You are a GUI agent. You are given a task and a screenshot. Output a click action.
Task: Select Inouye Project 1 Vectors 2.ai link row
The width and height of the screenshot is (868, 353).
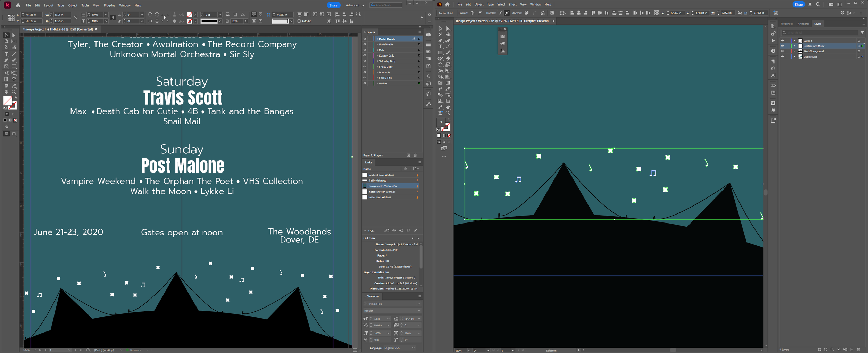point(391,186)
